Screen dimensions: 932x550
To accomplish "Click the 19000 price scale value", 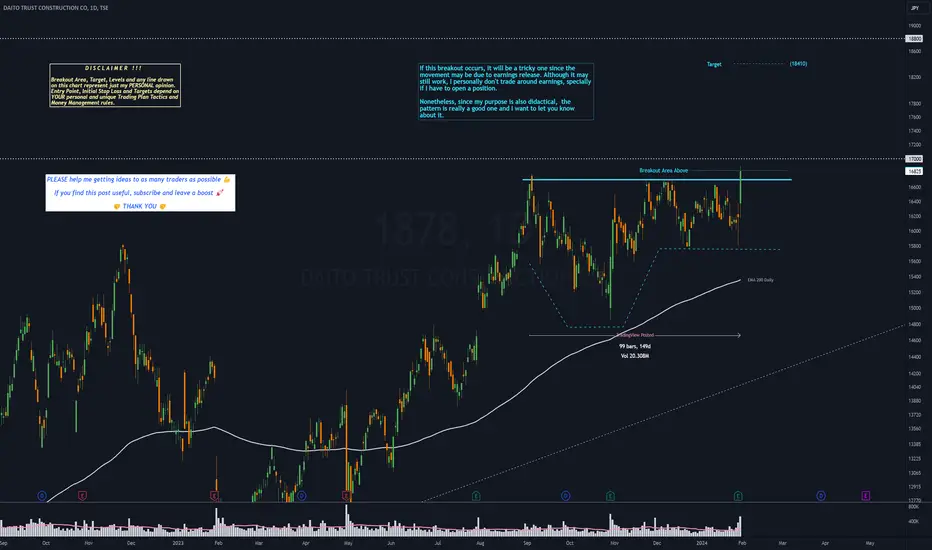I will coord(914,26).
